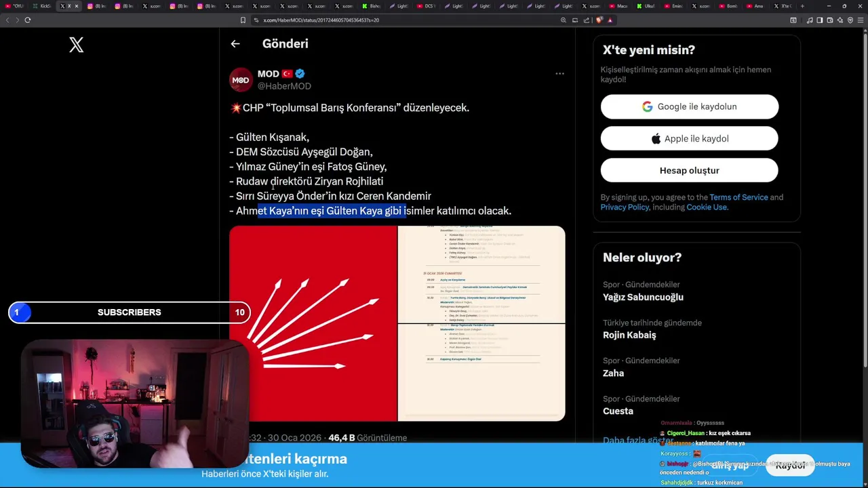This screenshot has height=488, width=868.
Task: Sign up with Apple ile kaydol
Action: (690, 138)
